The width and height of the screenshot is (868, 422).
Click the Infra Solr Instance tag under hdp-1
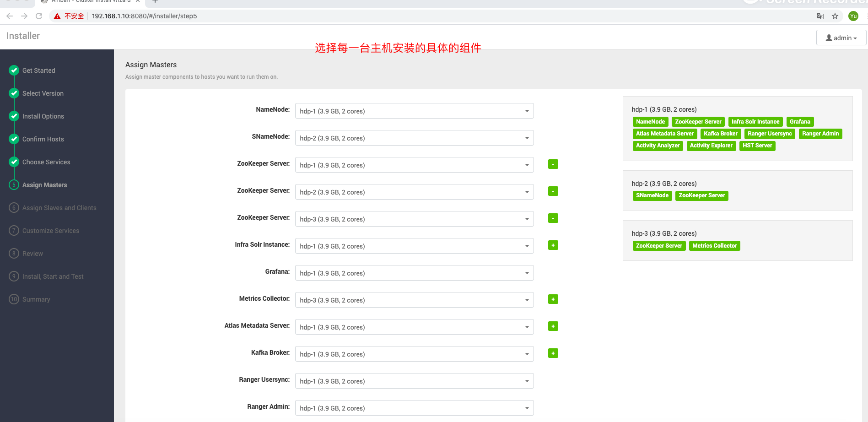755,122
